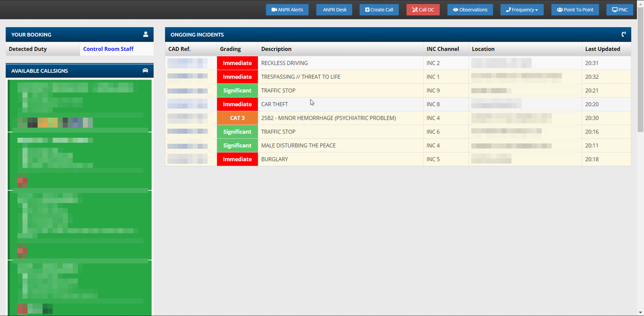The height and width of the screenshot is (316, 644).
Task: Open the PNC lookup
Action: [x=619, y=10]
